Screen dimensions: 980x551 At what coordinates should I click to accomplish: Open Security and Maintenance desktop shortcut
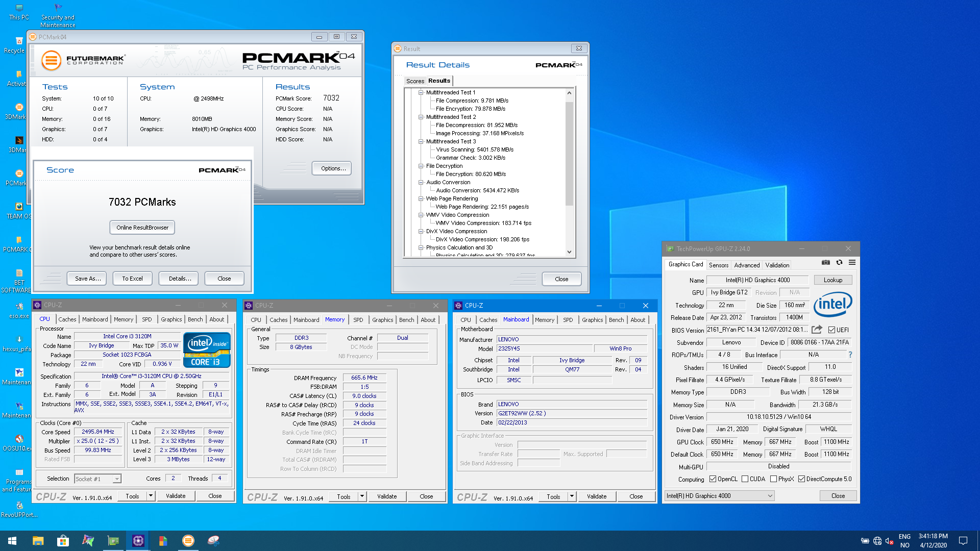pyautogui.click(x=58, y=15)
